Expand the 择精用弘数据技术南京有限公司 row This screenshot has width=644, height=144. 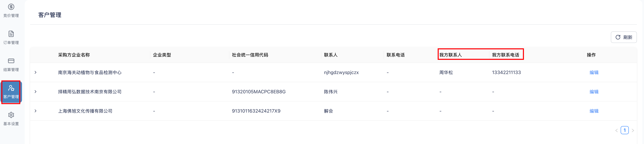(36, 92)
